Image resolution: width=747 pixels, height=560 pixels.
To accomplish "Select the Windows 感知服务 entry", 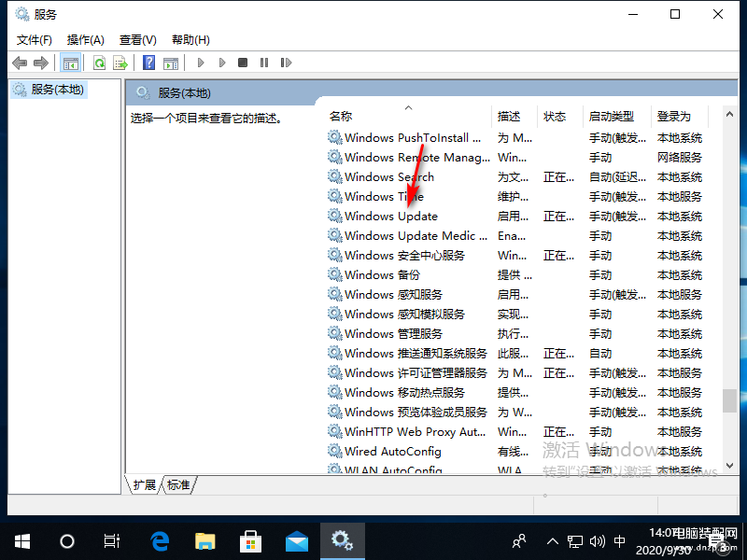I will (517, 294).
